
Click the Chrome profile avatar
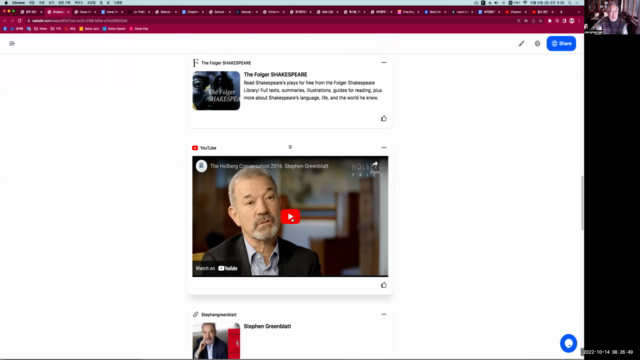click(x=571, y=20)
